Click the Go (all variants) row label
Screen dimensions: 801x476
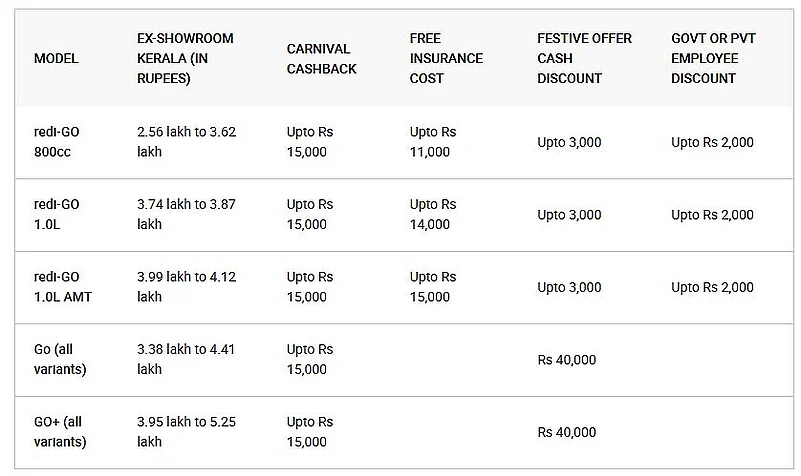click(60, 359)
